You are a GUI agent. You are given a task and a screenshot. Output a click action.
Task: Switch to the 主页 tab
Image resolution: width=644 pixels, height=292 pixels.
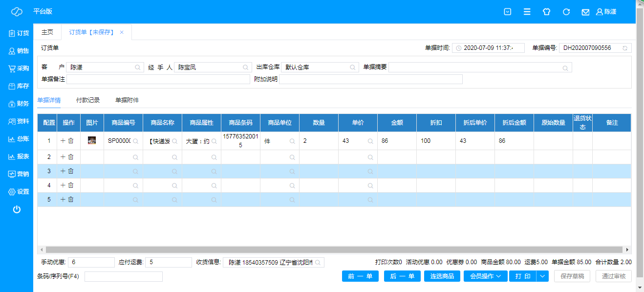coord(47,32)
